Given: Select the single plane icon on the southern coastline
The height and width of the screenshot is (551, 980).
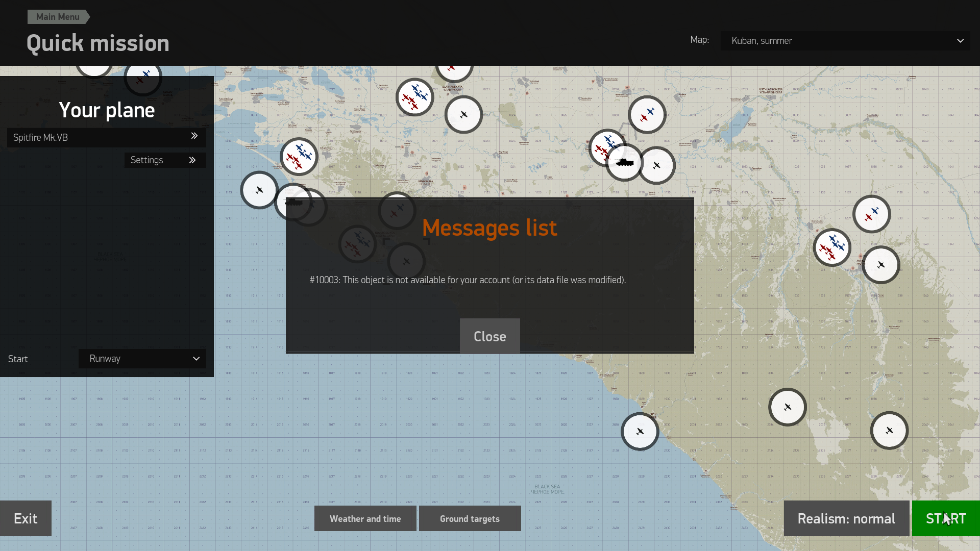Looking at the screenshot, I should point(640,432).
